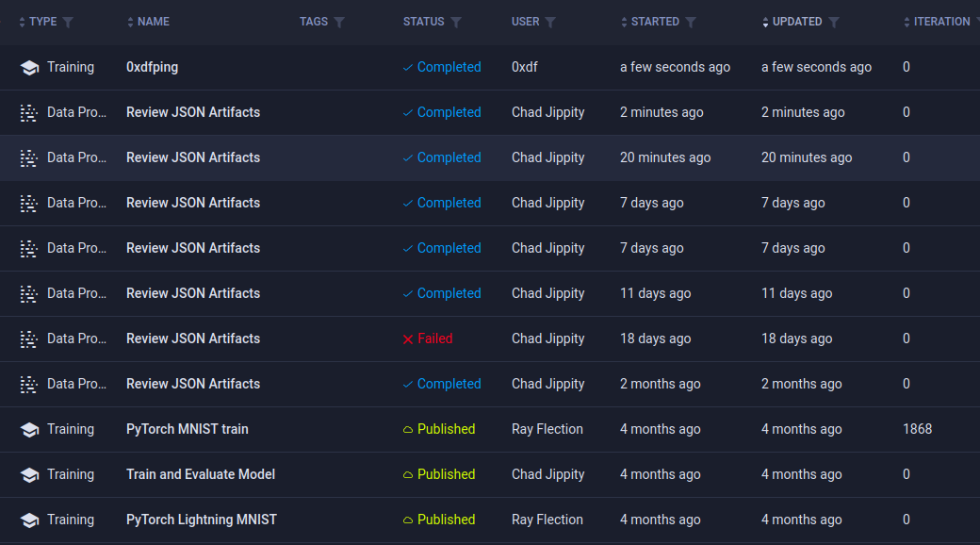The height and width of the screenshot is (545, 980).
Task: Open the 0xdfping experiment
Action: 152,67
